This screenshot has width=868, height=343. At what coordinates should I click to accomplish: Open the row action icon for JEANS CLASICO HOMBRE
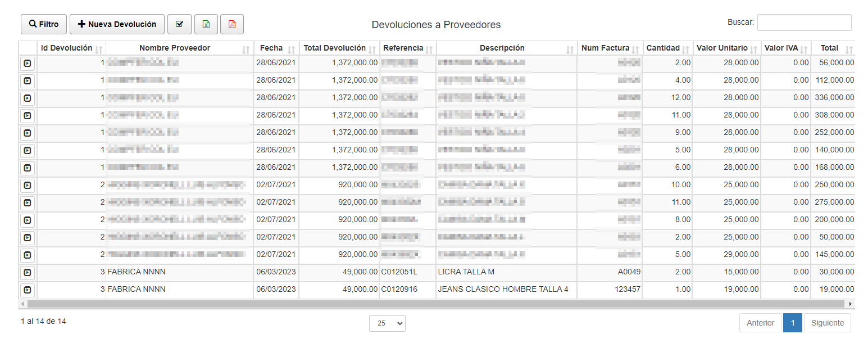coord(26,290)
